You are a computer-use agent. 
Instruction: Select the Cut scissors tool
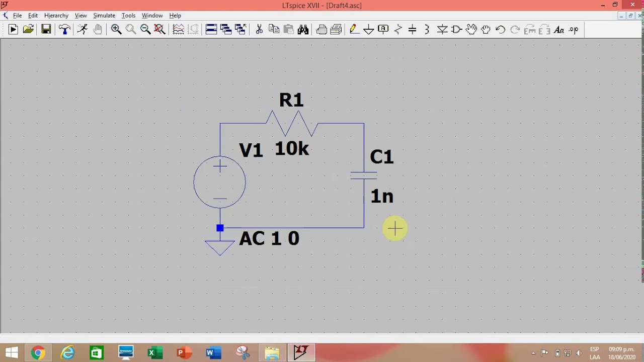click(x=259, y=30)
